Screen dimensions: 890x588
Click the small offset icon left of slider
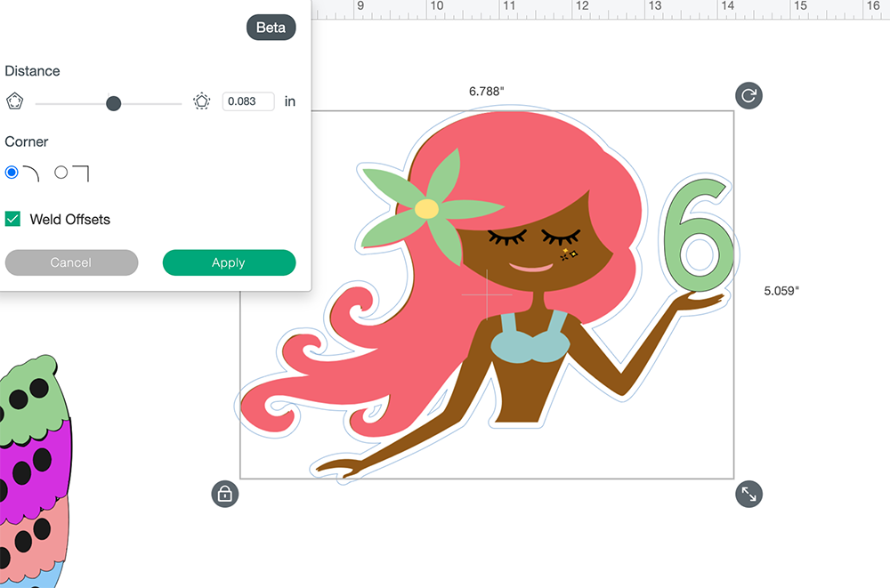(x=14, y=101)
